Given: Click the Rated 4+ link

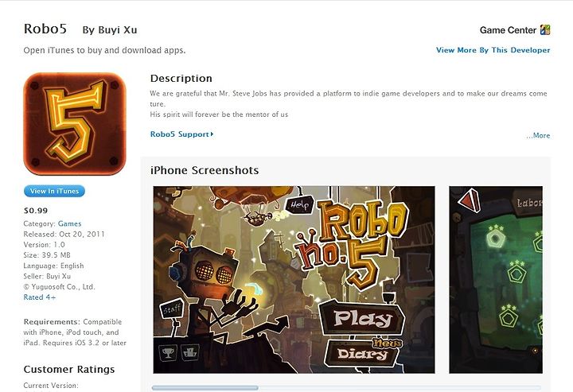Looking at the screenshot, I should pyautogui.click(x=40, y=297).
